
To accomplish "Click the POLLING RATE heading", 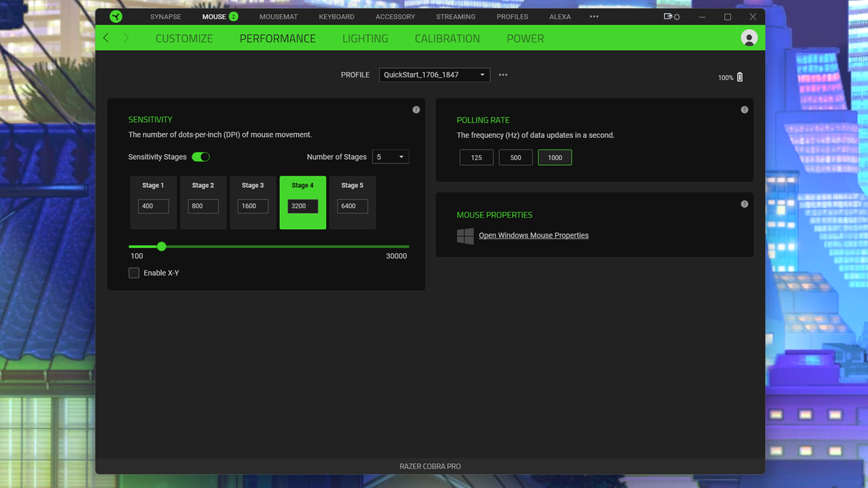I will click(483, 120).
